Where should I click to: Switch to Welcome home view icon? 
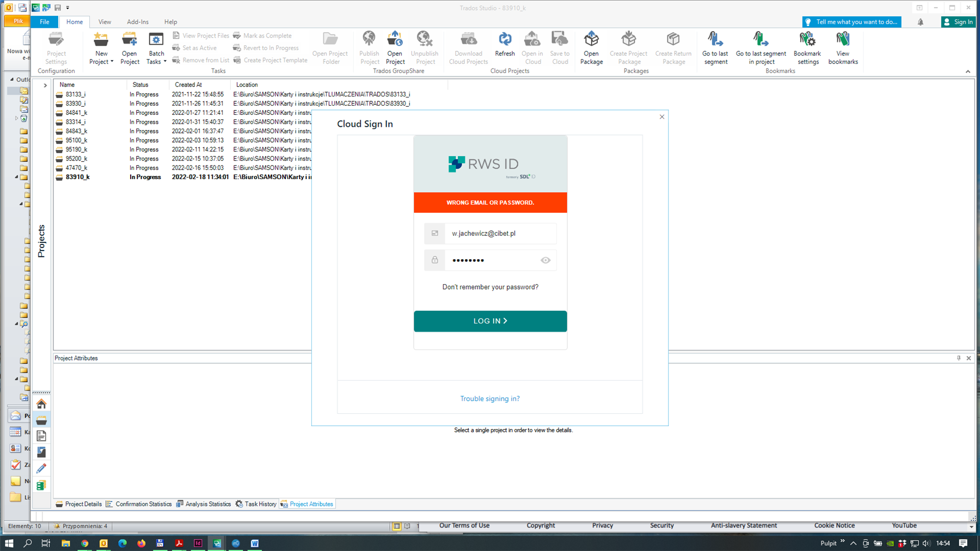[x=41, y=403]
